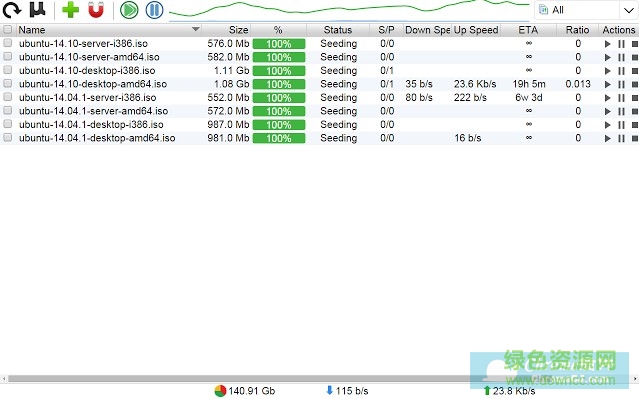Pause ubuntu-14.04.1-desktop-amd64.iso with its pause icon
This screenshot has width=639, height=399.
[621, 138]
